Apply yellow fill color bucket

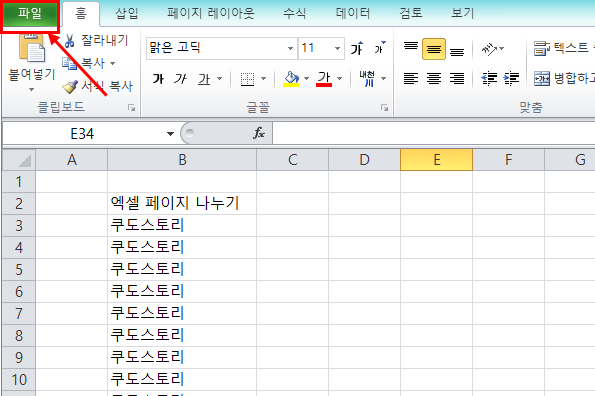(x=291, y=79)
